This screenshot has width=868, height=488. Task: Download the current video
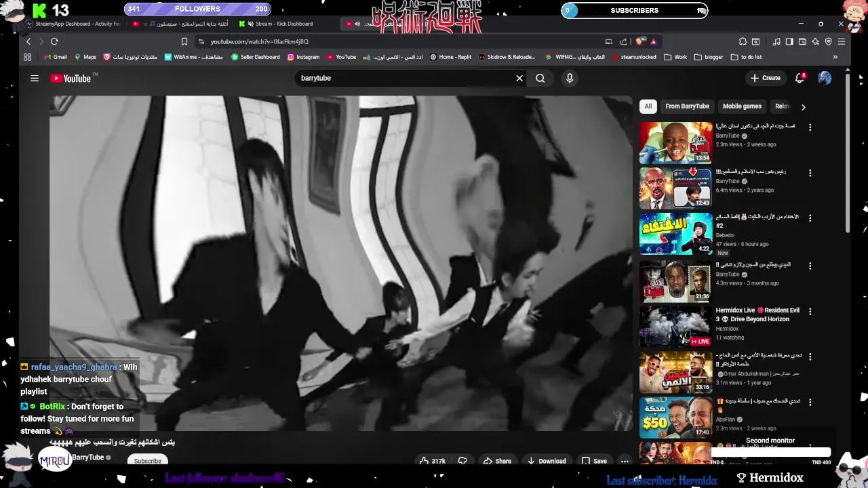pyautogui.click(x=547, y=461)
